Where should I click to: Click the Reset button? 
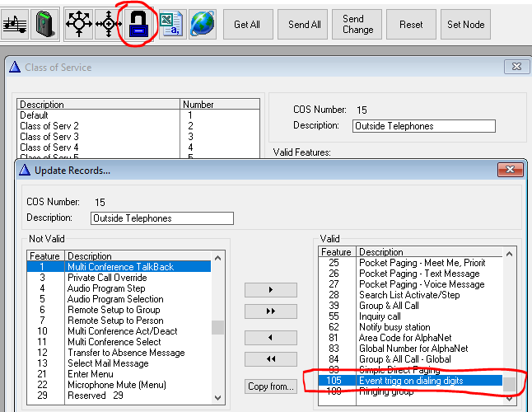coord(411,24)
